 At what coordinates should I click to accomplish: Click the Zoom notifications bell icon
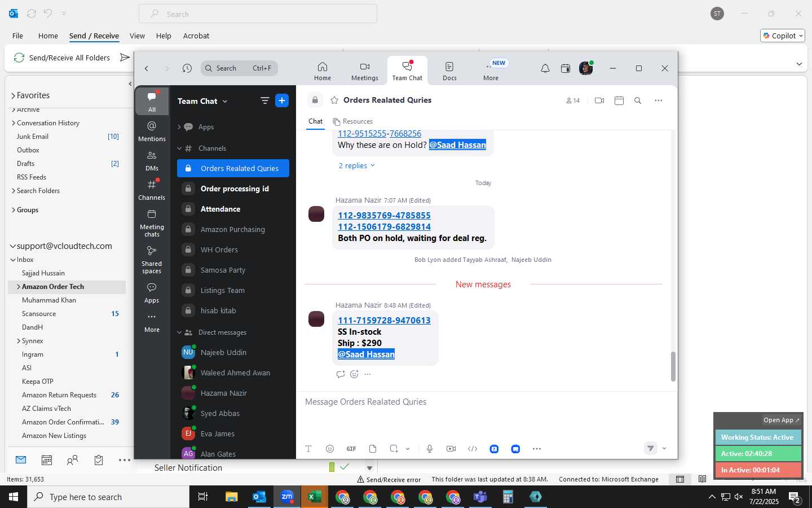click(545, 68)
